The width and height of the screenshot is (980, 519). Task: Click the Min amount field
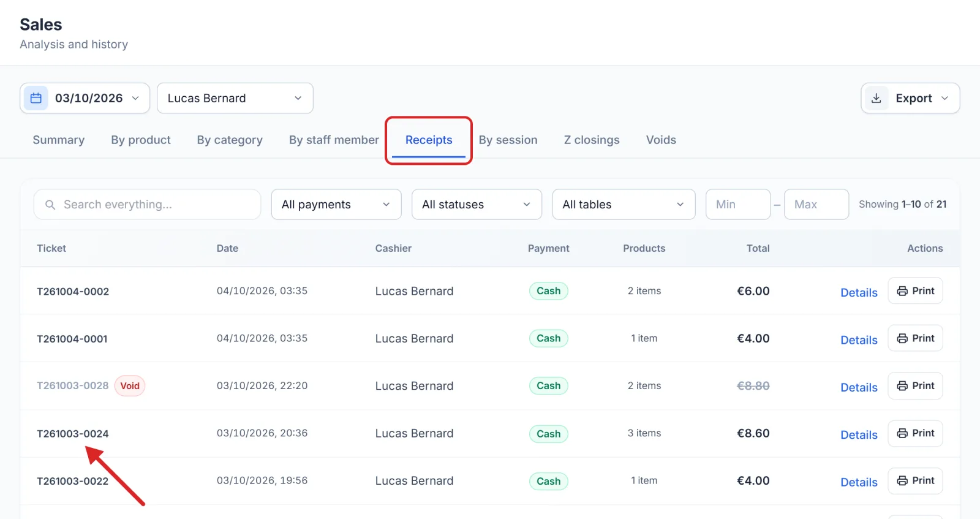point(738,205)
